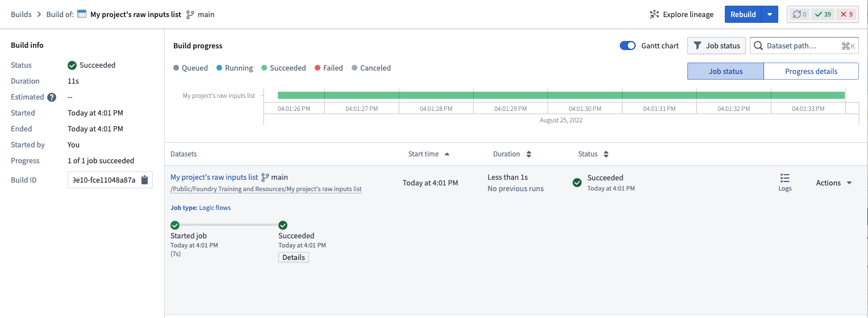Click the green Gantt bar for the job
Screen dimensions: 868x318
coord(561,95)
